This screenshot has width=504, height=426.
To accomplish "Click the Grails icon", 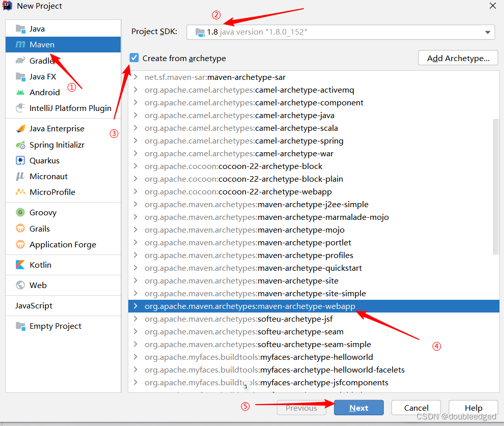I will coord(20,229).
